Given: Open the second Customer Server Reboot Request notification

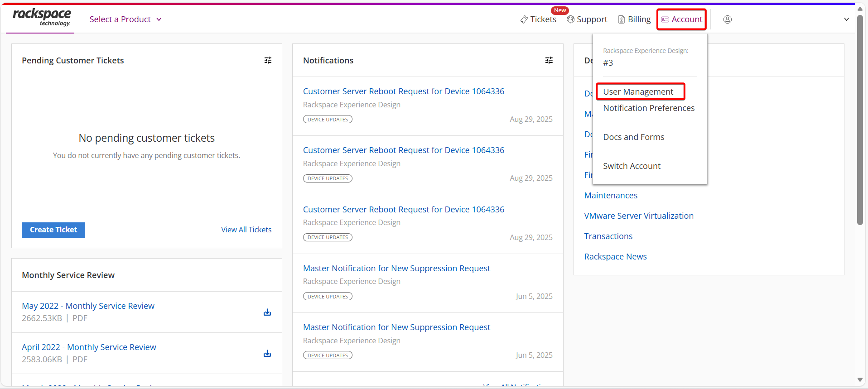Looking at the screenshot, I should click(404, 150).
